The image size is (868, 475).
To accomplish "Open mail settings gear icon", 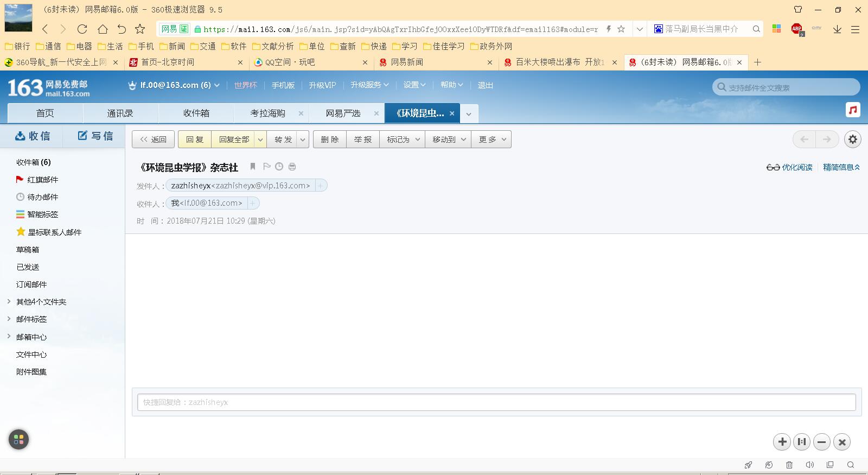I will click(853, 140).
